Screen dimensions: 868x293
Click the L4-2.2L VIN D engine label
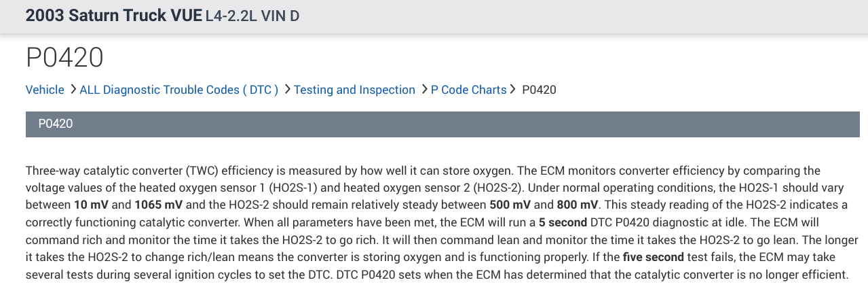point(252,16)
